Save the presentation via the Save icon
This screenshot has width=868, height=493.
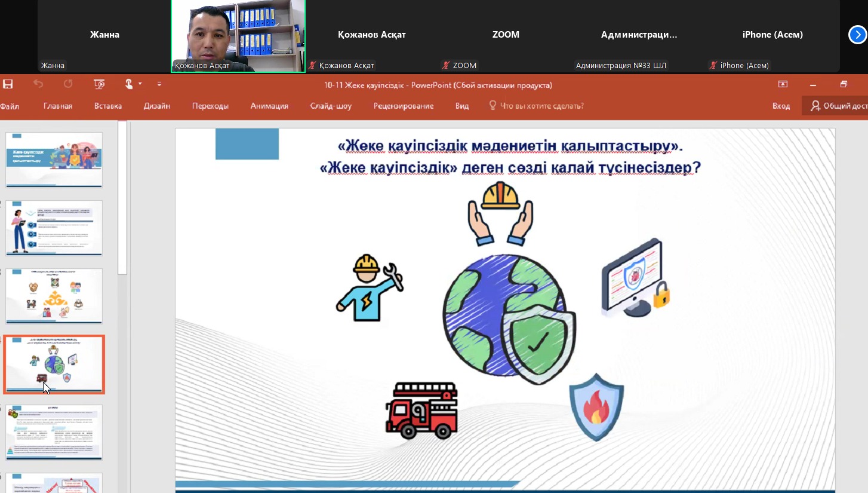coord(8,84)
